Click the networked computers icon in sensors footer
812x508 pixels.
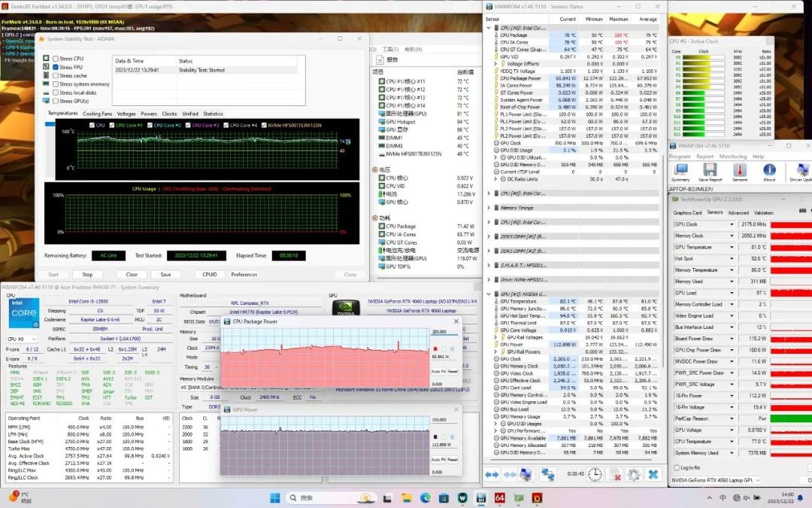click(x=547, y=474)
